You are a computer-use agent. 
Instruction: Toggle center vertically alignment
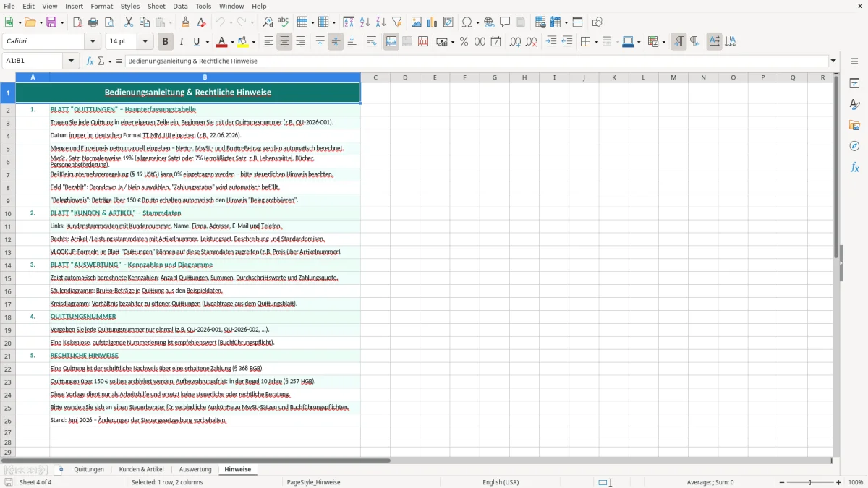tap(336, 42)
